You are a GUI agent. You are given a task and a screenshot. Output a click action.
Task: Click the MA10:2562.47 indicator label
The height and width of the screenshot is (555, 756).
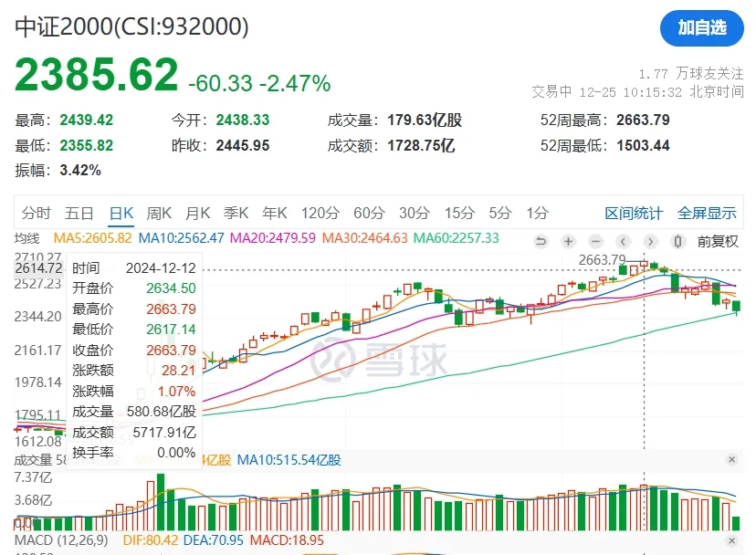coord(182,238)
